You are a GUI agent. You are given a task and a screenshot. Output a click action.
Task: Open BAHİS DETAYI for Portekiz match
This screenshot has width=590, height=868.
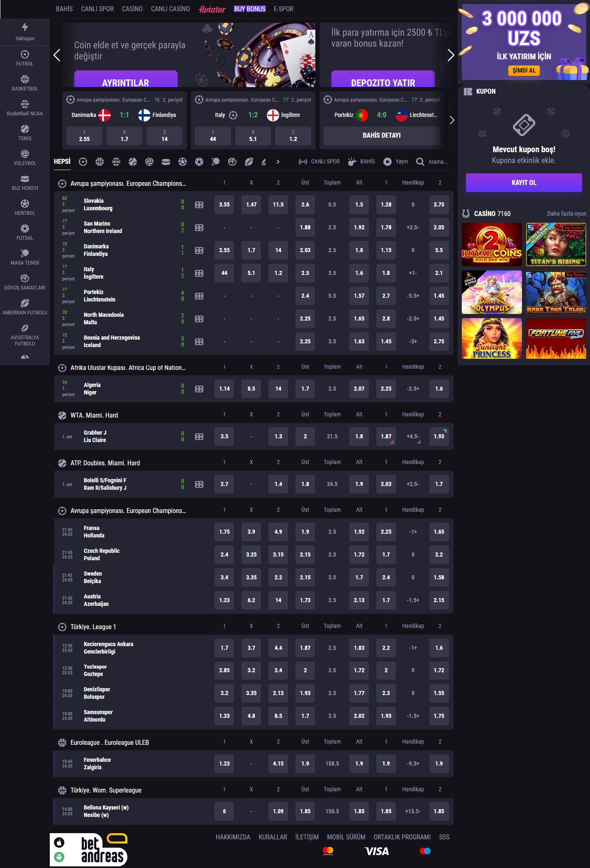point(381,136)
